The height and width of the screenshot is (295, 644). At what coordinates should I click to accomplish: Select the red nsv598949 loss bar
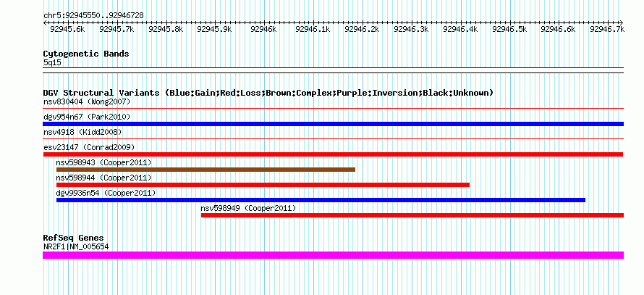click(412, 215)
